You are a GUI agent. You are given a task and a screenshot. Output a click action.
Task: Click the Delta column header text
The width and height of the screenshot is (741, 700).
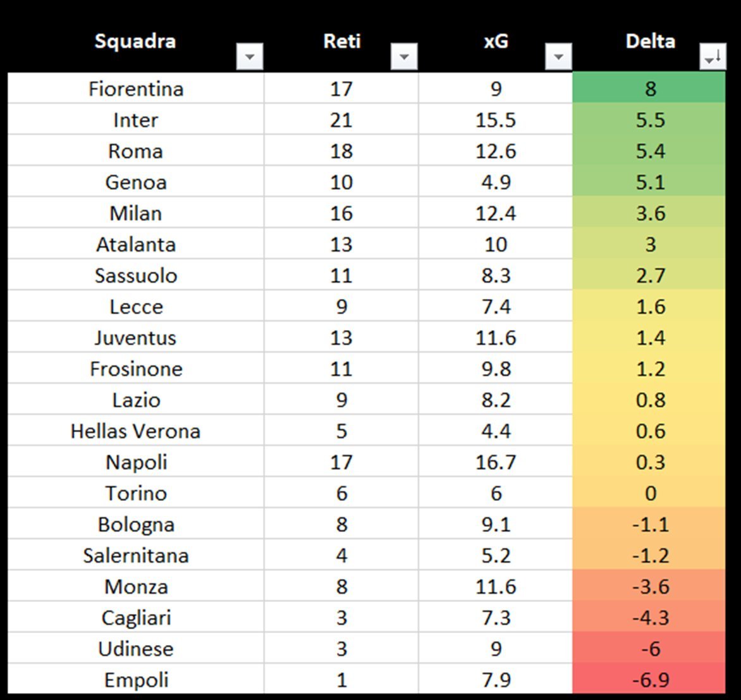coord(650,41)
